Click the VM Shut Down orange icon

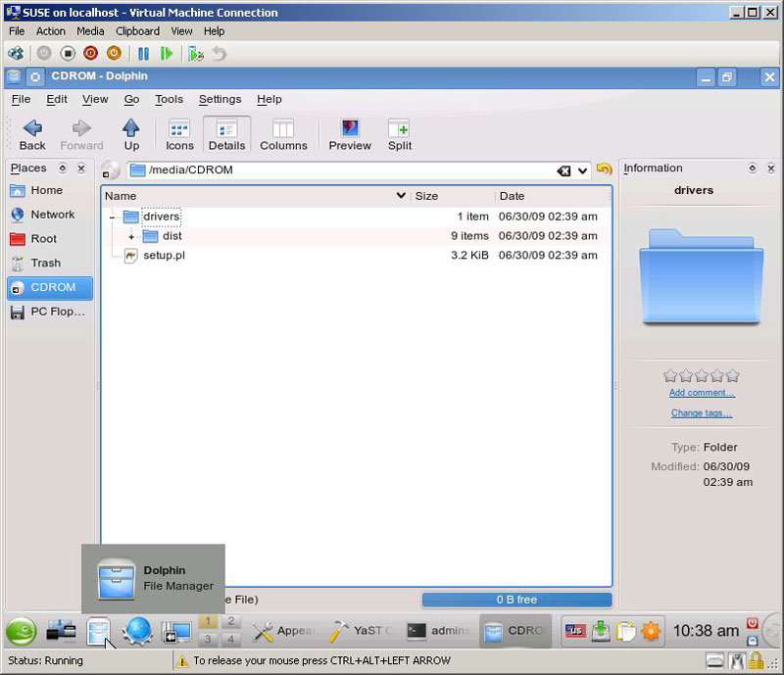point(114,53)
